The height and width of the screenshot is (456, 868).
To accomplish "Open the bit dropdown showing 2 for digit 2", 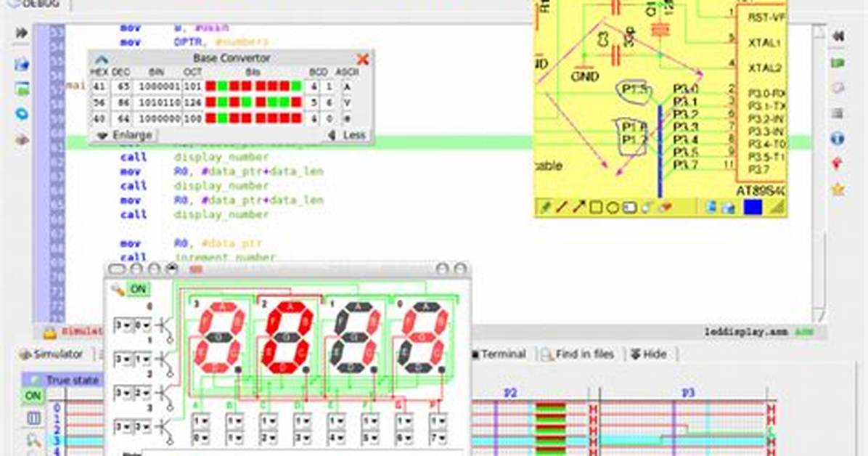I will coord(142,394).
